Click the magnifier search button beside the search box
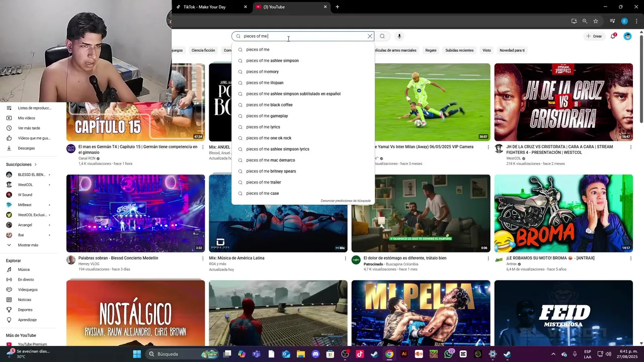This screenshot has height=362, width=644. (382, 36)
